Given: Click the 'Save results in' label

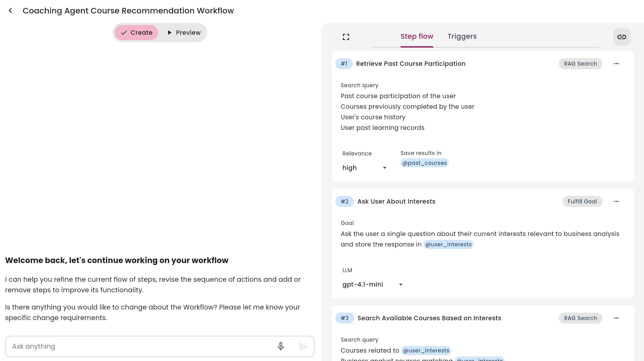Looking at the screenshot, I should click(421, 153).
